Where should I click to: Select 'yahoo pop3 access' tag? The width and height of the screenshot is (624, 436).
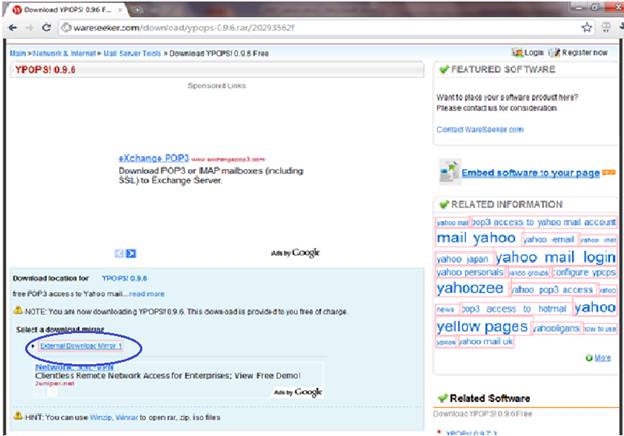tap(552, 290)
